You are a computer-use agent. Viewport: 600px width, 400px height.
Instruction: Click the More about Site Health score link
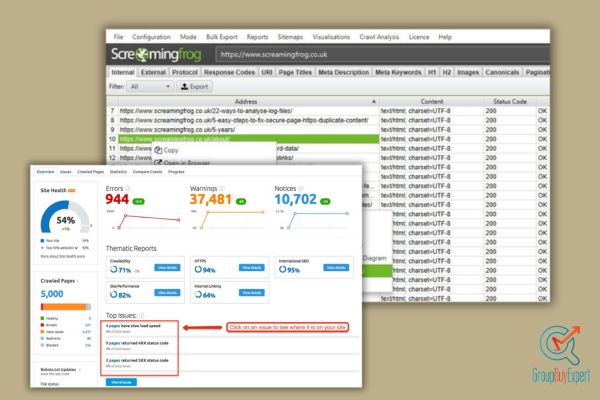click(63, 256)
